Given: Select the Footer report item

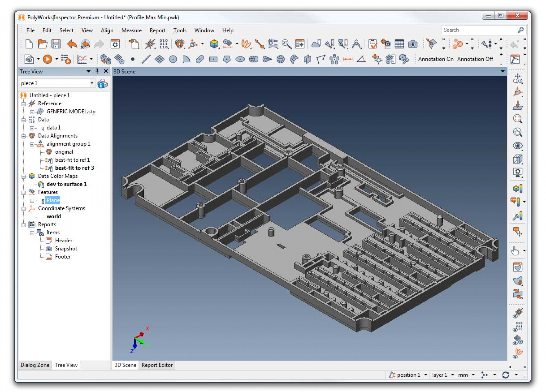Looking at the screenshot, I should click(x=63, y=256).
